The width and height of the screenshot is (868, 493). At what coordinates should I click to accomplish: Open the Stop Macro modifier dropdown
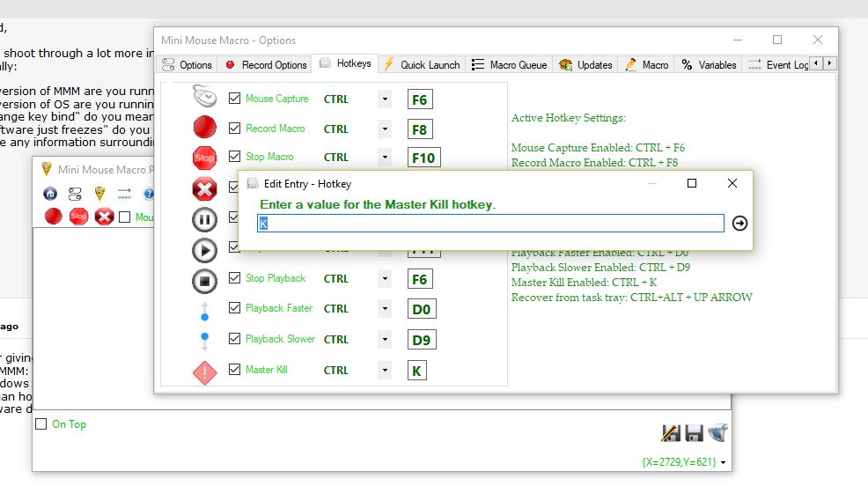click(x=385, y=157)
